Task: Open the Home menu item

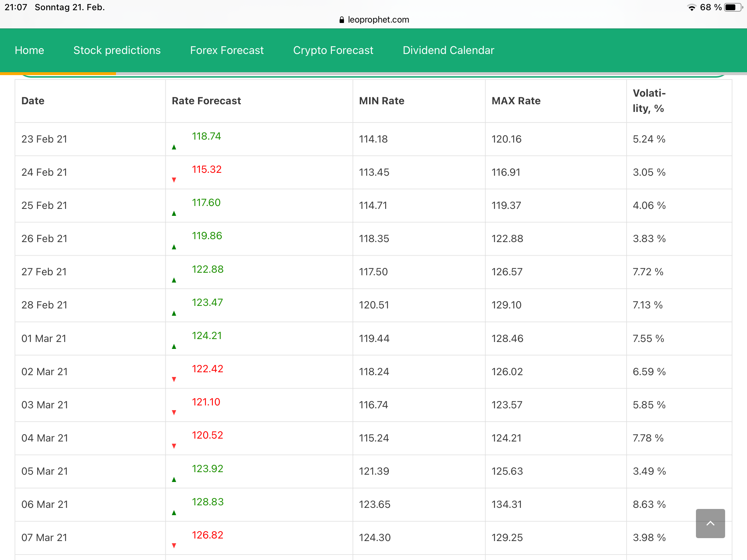Action: pos(29,50)
